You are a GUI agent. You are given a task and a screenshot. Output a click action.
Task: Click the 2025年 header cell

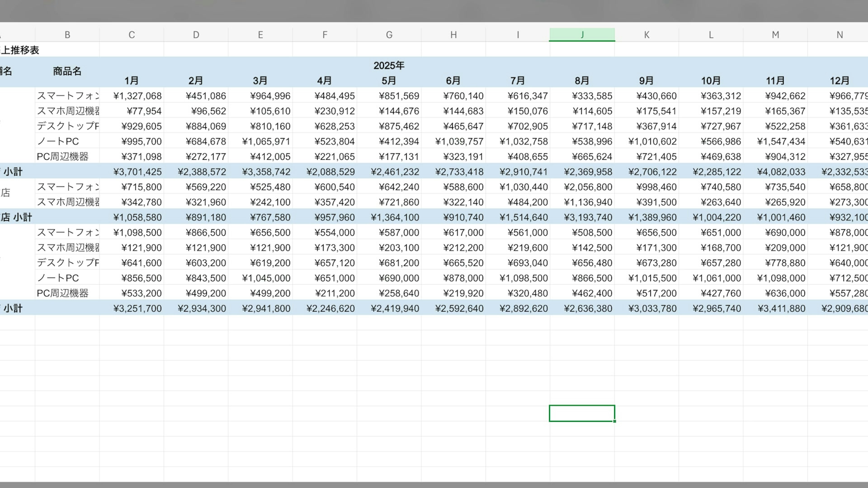(x=389, y=65)
